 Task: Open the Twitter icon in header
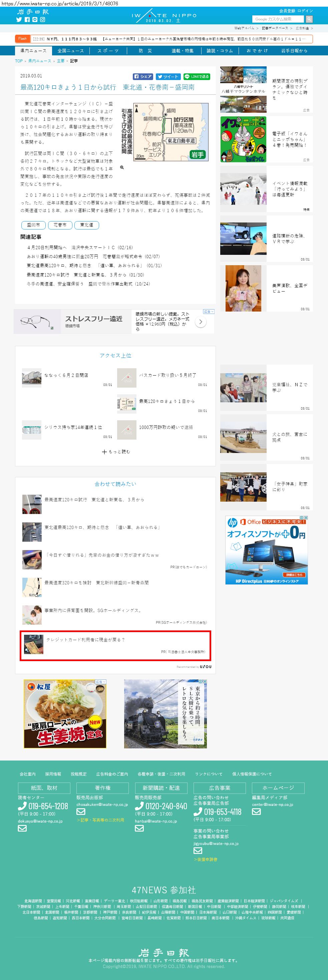19,19
